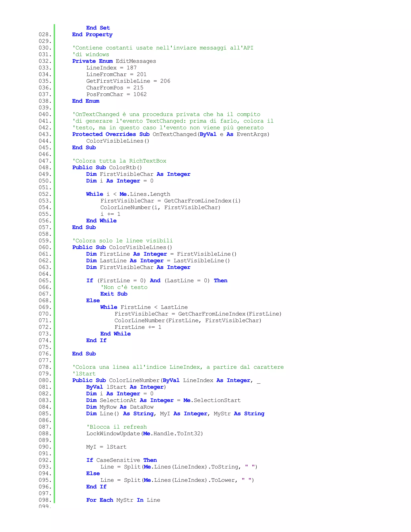Click the 'While i < Me.Lines.Length' line
This screenshot has width=411, height=532.
tap(128, 194)
